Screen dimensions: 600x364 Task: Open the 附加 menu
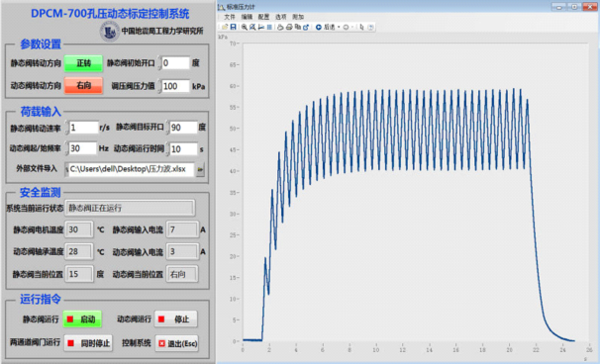(298, 17)
